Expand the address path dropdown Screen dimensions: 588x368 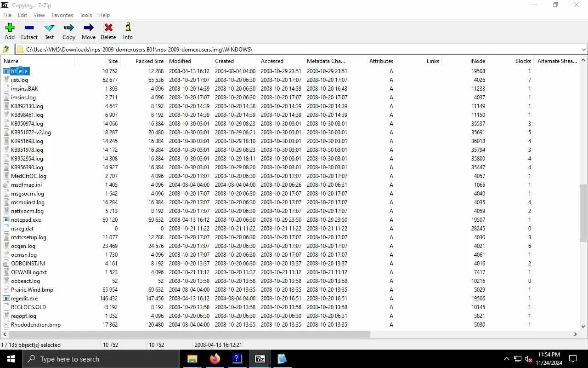coord(583,49)
